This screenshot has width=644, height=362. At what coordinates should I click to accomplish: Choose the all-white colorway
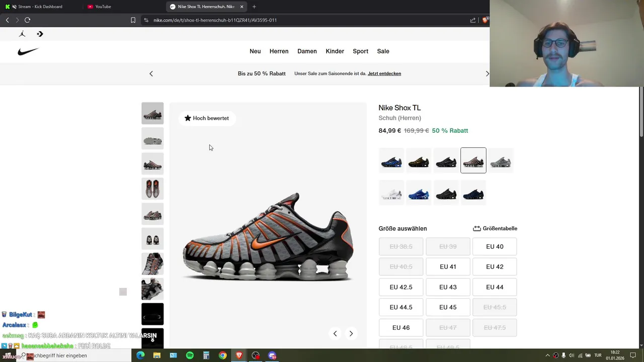(x=391, y=193)
